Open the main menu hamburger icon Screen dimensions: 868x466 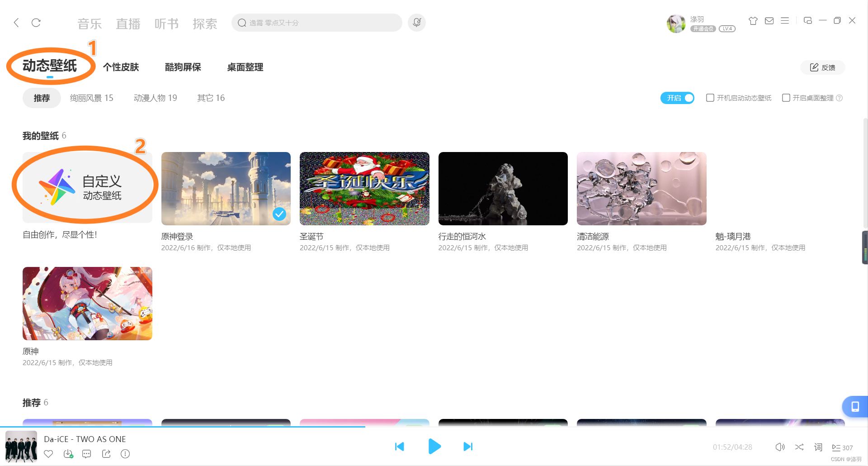pyautogui.click(x=785, y=21)
